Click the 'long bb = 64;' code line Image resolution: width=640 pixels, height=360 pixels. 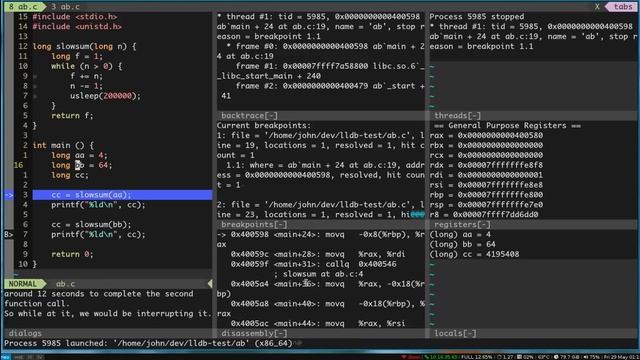click(x=82, y=165)
